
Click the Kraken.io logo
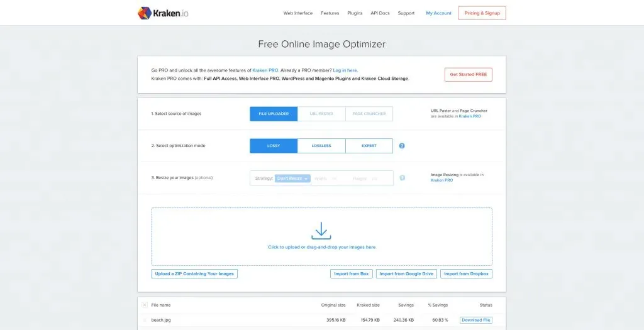click(x=163, y=13)
